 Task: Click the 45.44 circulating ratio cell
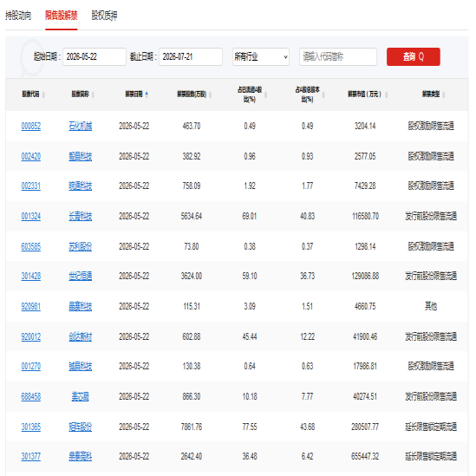coord(250,336)
